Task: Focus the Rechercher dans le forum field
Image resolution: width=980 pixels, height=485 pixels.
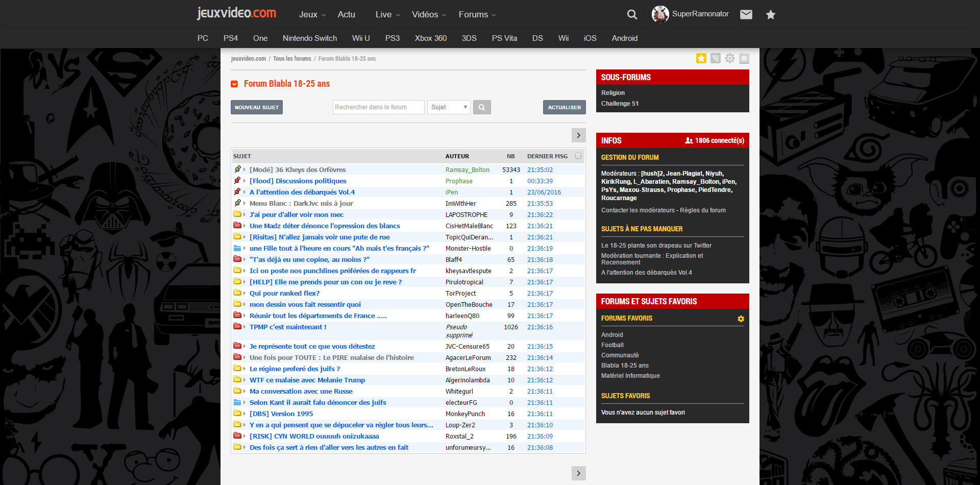Action: click(x=379, y=107)
